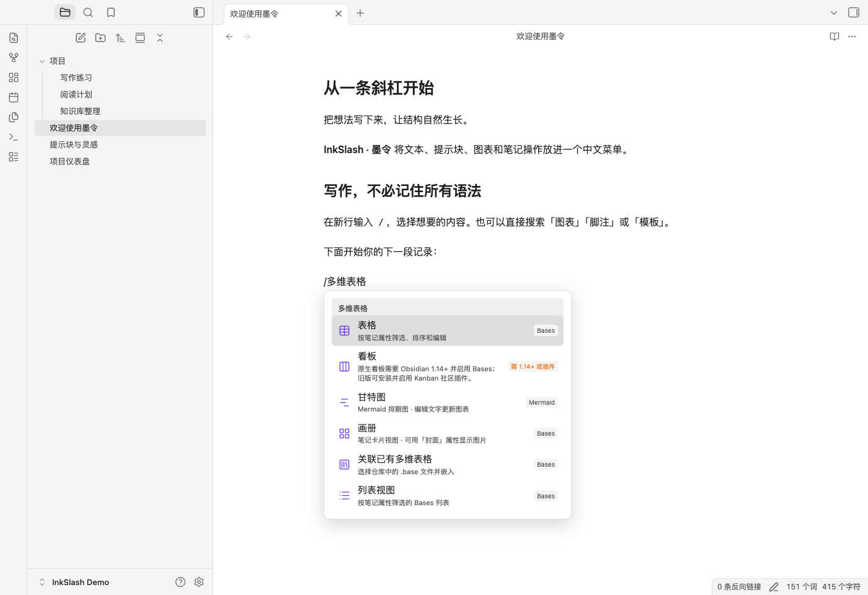Screen dimensions: 868x595
Task: Change the file sort order
Action: [120, 38]
